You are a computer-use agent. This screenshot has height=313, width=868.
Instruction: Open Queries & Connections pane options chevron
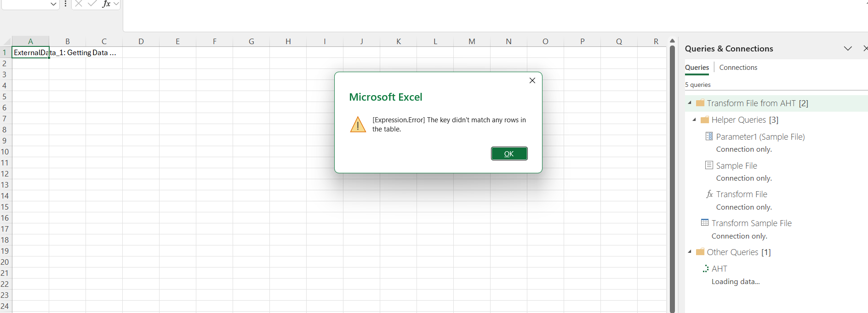coord(848,48)
